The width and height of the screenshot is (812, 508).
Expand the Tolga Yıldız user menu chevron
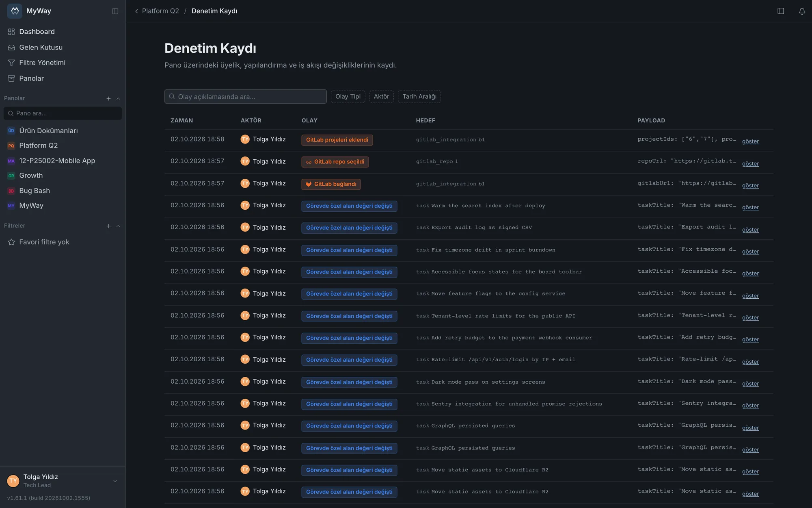coord(115,481)
